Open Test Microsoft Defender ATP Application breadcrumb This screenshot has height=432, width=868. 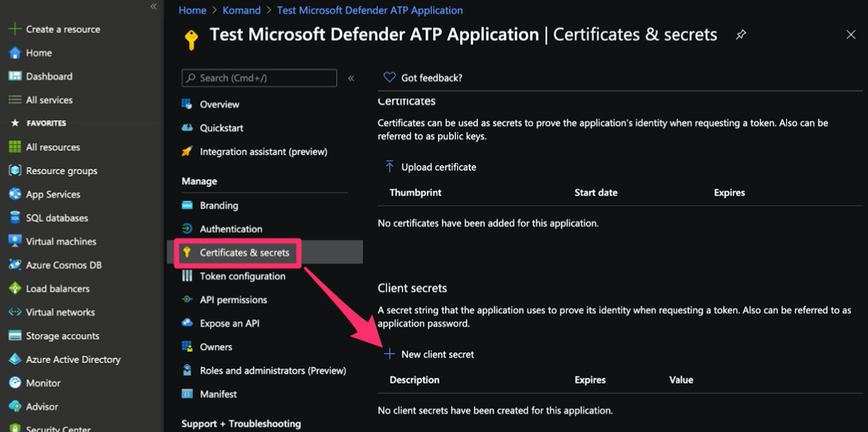[x=369, y=10]
